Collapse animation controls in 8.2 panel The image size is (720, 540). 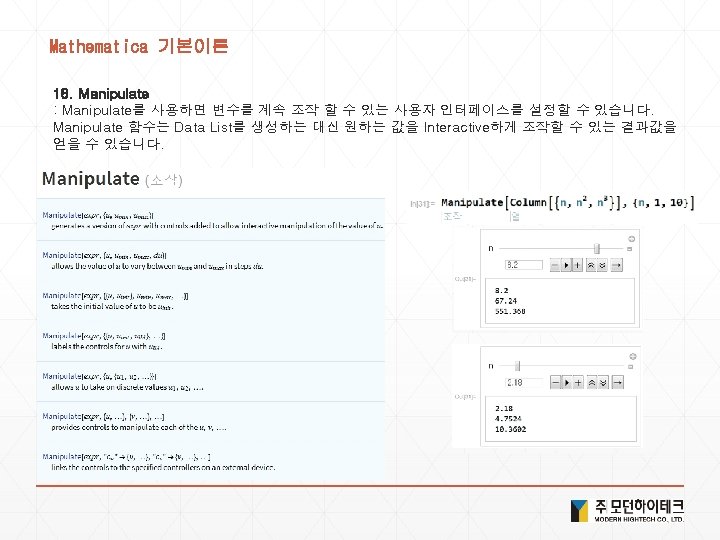630,249
